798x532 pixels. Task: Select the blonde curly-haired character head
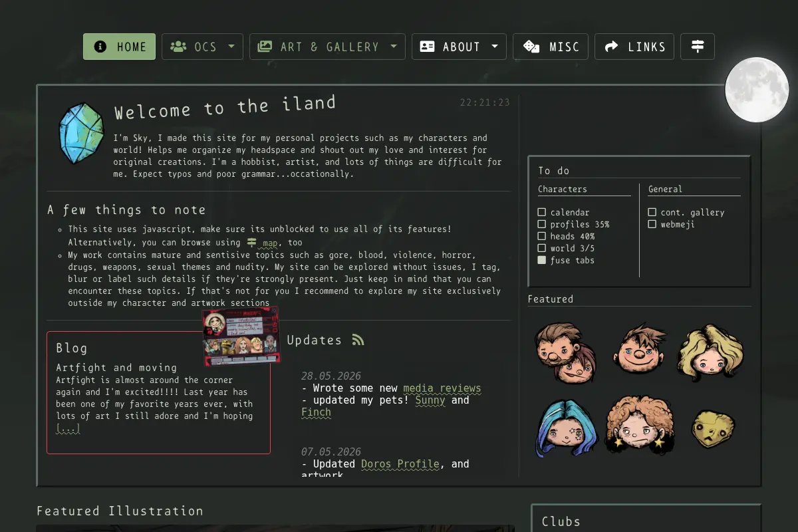tap(710, 352)
